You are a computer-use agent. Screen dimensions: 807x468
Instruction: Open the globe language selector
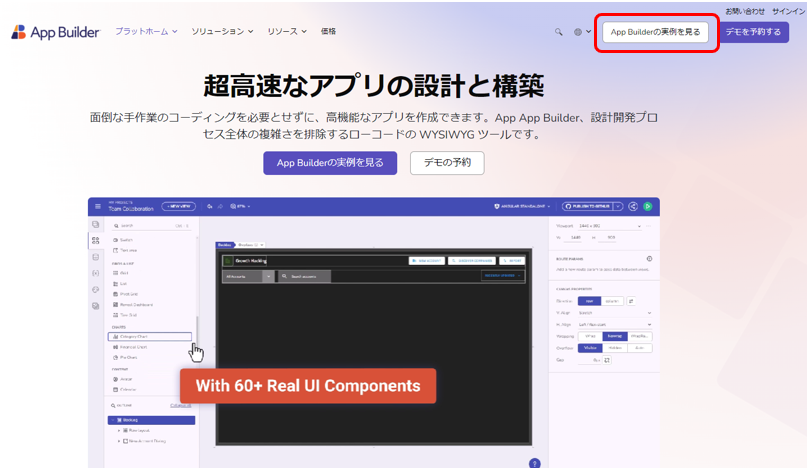pos(582,32)
